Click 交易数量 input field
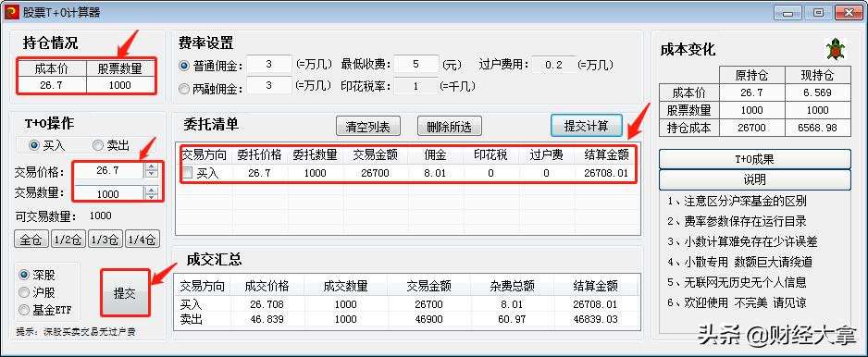Viewport: 868px width, 357px height. (x=109, y=193)
